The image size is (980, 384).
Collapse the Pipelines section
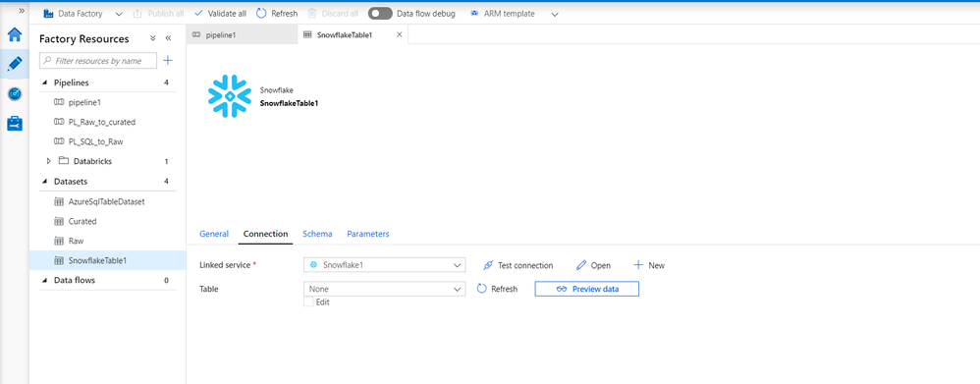pyautogui.click(x=45, y=82)
